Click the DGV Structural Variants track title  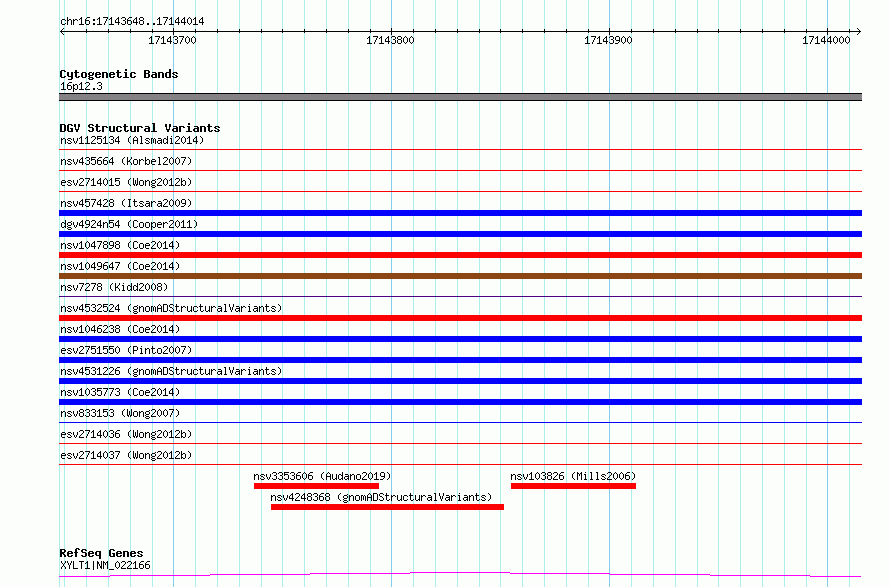coord(140,128)
